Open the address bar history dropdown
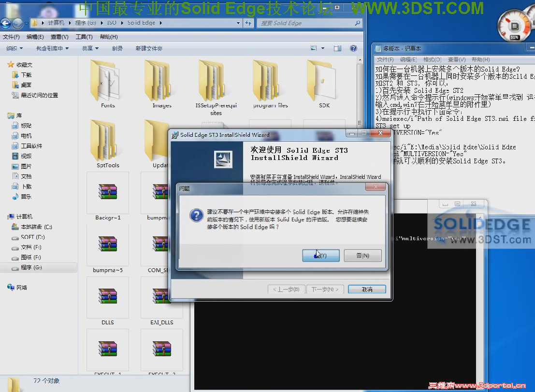 point(238,23)
